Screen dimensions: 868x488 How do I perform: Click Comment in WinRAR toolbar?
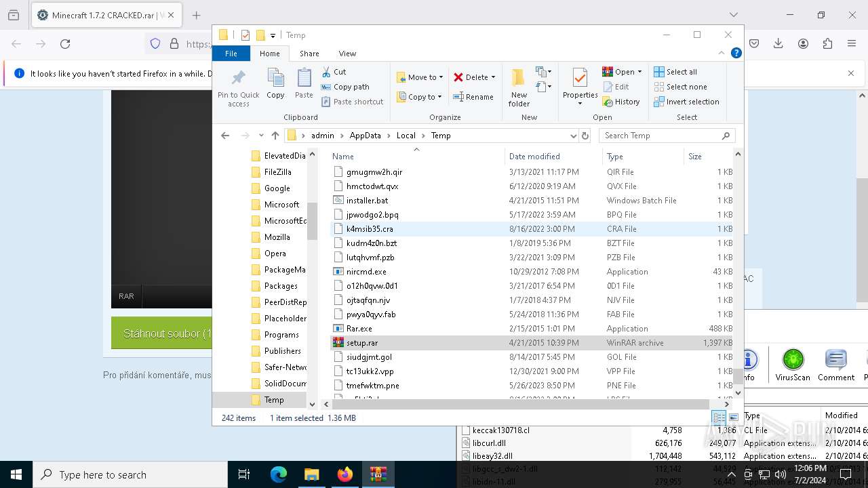[x=835, y=365]
